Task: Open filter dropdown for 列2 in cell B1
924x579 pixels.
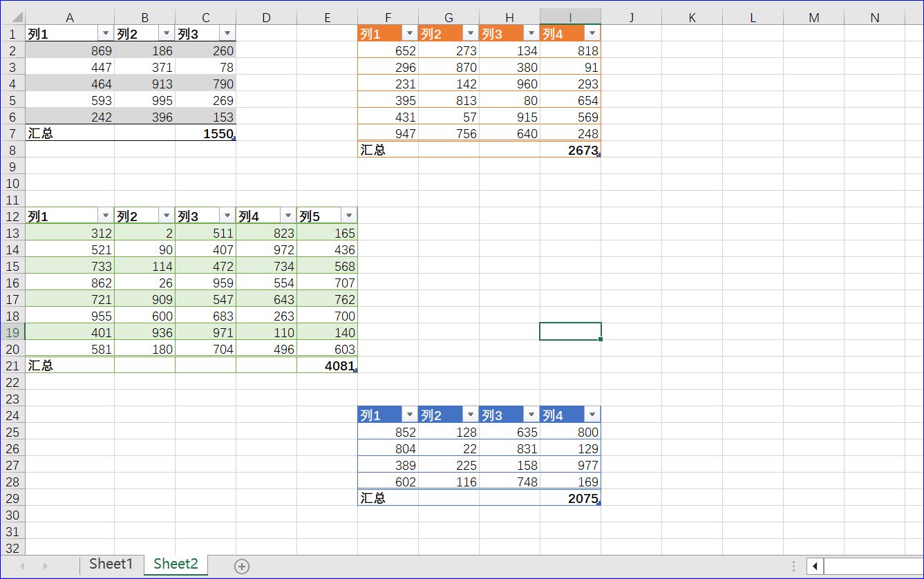Action: pos(167,34)
